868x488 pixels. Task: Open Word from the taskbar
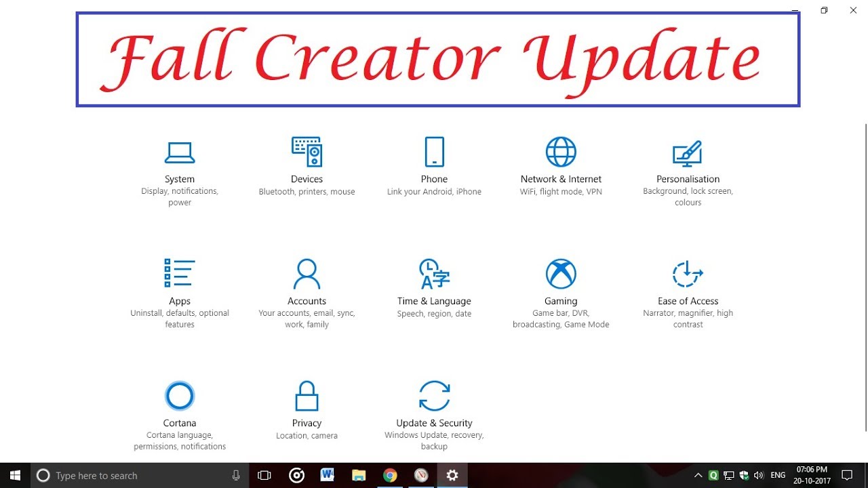coord(328,475)
